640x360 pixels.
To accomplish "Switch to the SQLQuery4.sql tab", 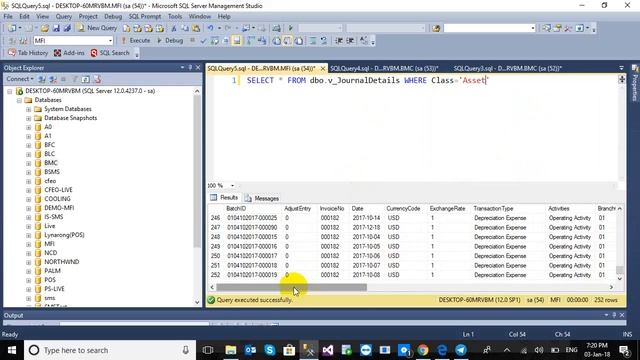I will (x=384, y=68).
